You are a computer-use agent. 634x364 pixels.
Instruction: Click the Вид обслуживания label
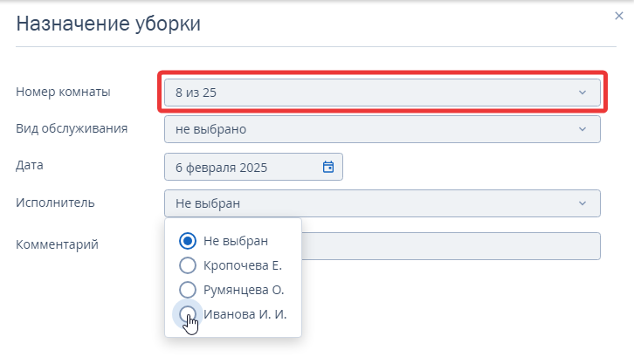coord(72,128)
